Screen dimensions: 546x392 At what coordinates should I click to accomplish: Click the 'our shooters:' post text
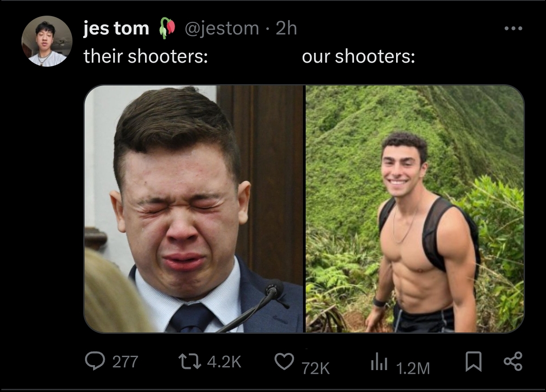358,57
